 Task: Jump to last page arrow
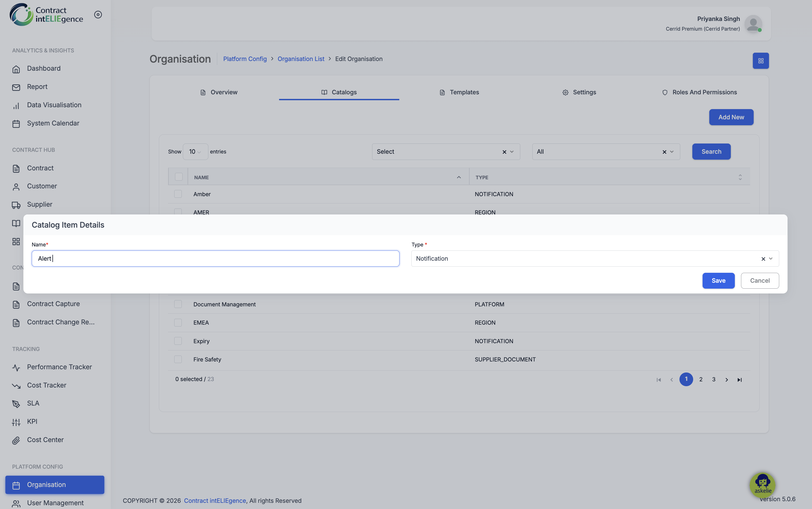739,380
